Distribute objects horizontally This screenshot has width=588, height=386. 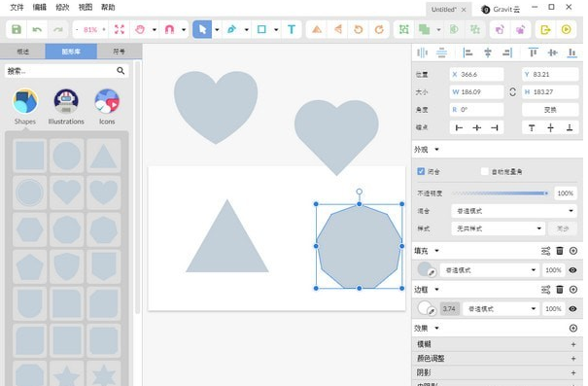(422, 53)
